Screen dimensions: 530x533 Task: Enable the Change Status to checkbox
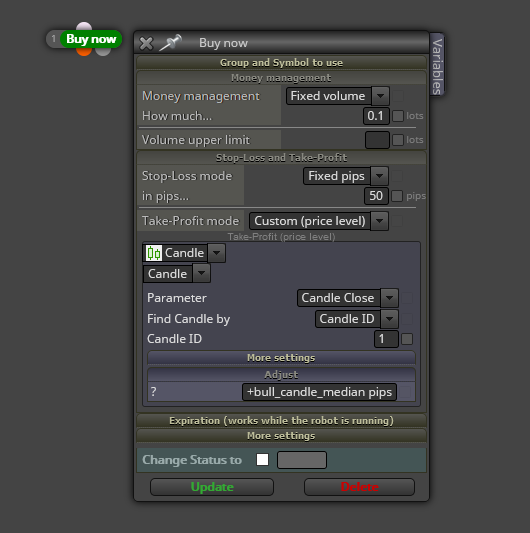(262, 460)
